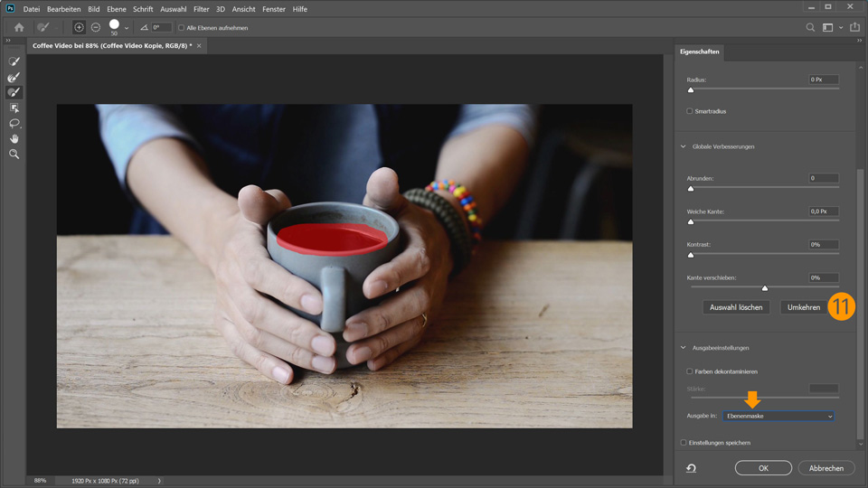Open the 3D menu

tap(221, 9)
